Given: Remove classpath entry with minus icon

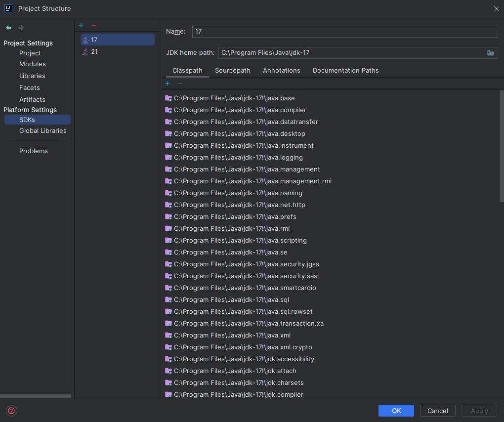Looking at the screenshot, I should [180, 84].
